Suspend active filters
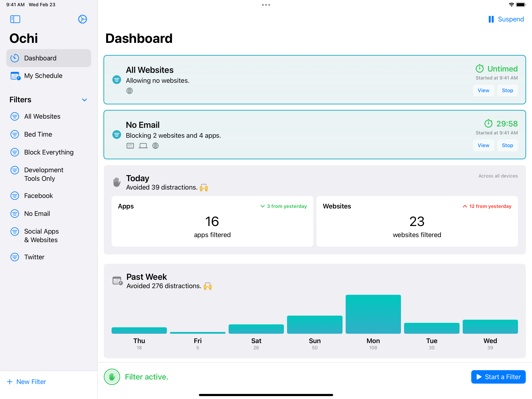The width and height of the screenshot is (532, 399). pos(506,19)
